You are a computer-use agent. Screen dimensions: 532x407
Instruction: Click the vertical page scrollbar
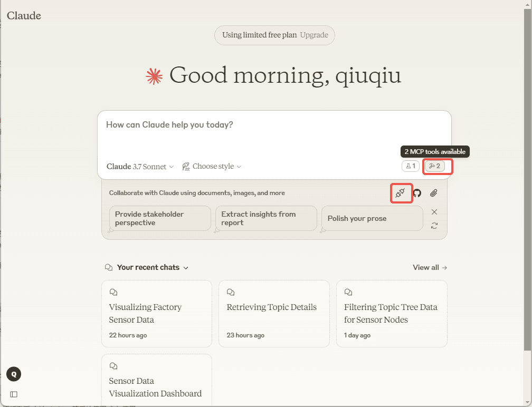coord(527,180)
